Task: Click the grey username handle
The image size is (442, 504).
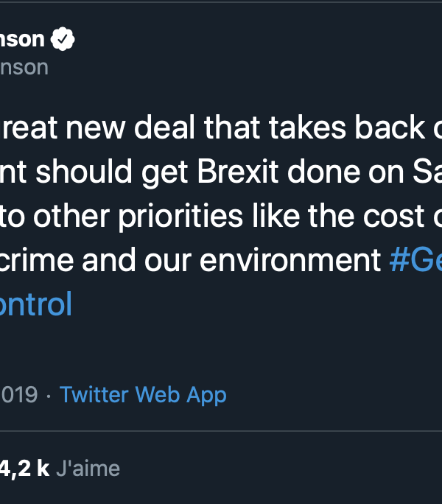Action: click(24, 67)
